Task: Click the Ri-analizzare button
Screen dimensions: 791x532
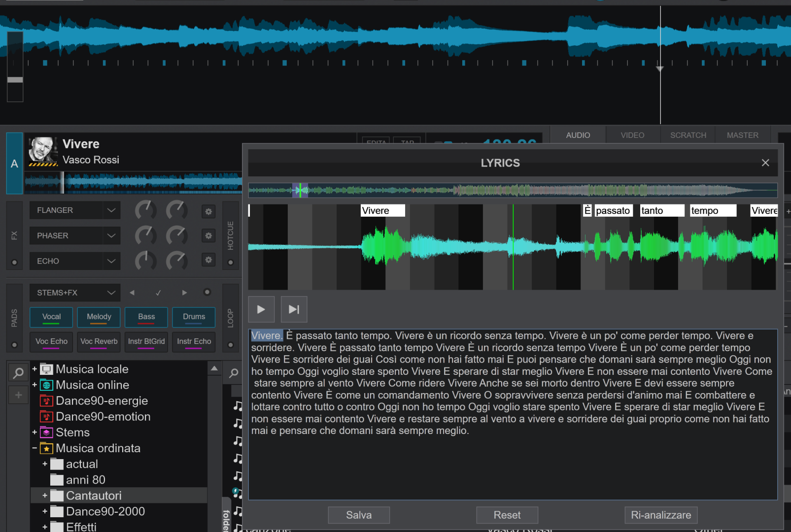Action: (660, 515)
